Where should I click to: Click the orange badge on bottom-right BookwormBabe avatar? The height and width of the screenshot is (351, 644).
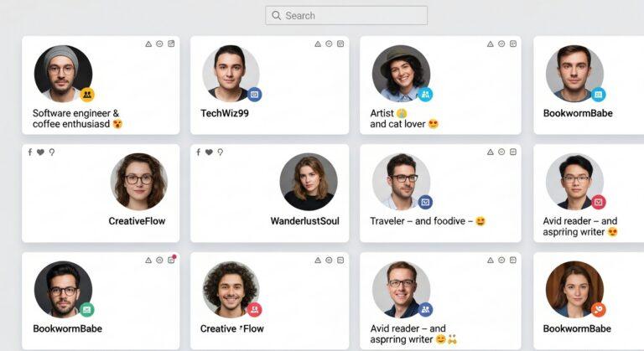(599, 310)
